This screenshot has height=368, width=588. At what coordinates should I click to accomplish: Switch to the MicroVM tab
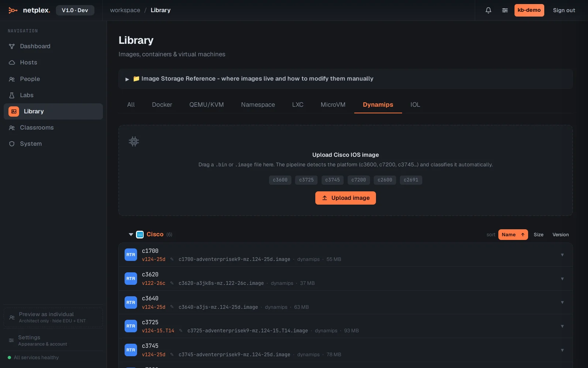point(333,105)
